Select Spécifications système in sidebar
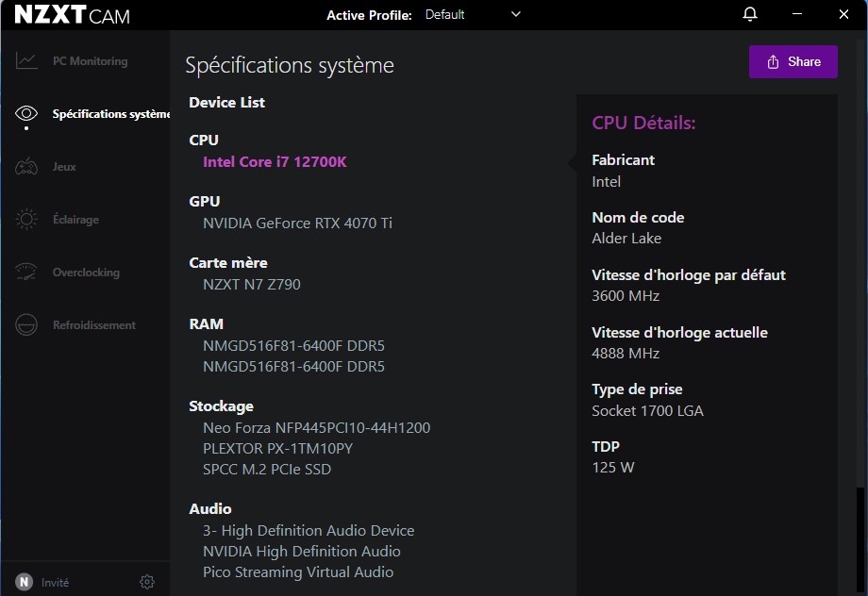 point(111,113)
